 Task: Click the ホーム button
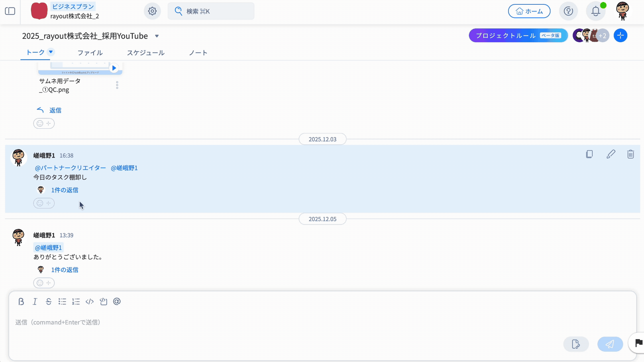tap(529, 11)
